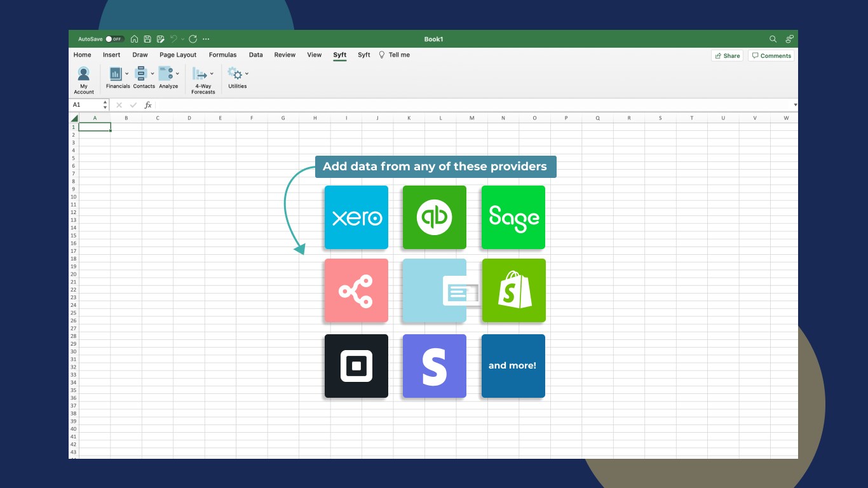Switch to the View ribbon tab
The image size is (868, 488).
coord(315,55)
